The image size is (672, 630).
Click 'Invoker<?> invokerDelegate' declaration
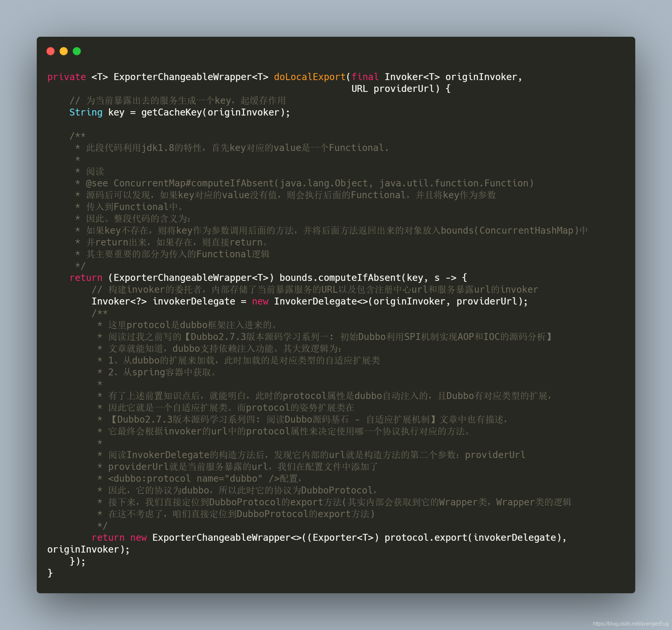pyautogui.click(x=163, y=302)
